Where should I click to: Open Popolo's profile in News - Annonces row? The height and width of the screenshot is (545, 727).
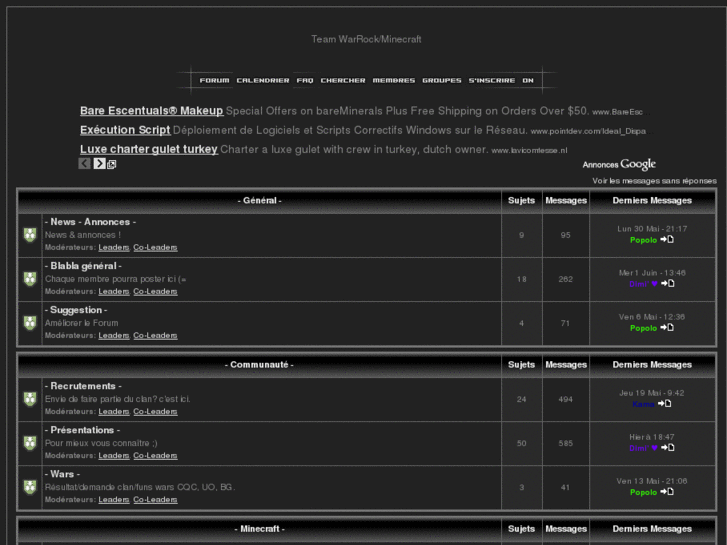coord(643,240)
